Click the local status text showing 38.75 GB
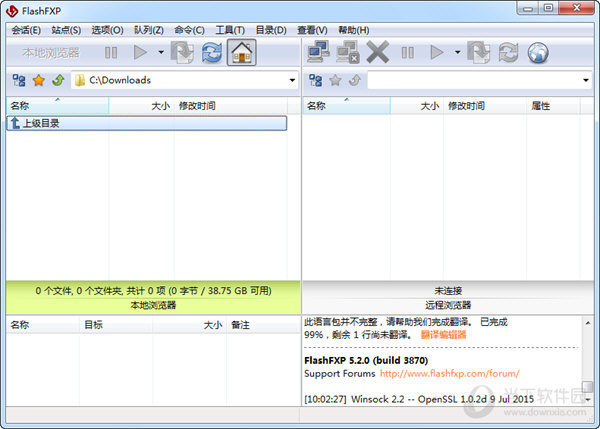The width and height of the screenshot is (600, 429). pyautogui.click(x=153, y=291)
